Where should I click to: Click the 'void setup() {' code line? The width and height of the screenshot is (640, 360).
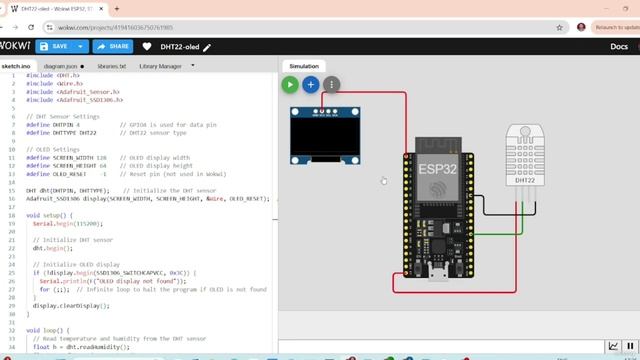(49, 215)
